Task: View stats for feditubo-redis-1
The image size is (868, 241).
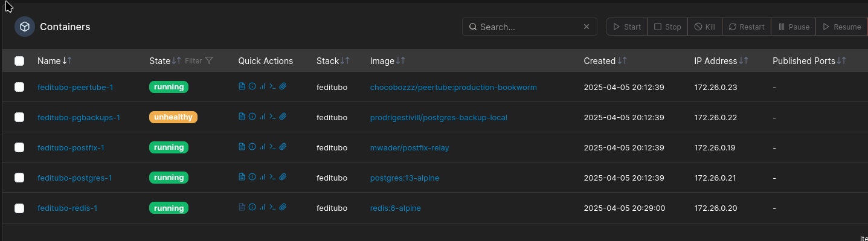Action: tap(262, 208)
